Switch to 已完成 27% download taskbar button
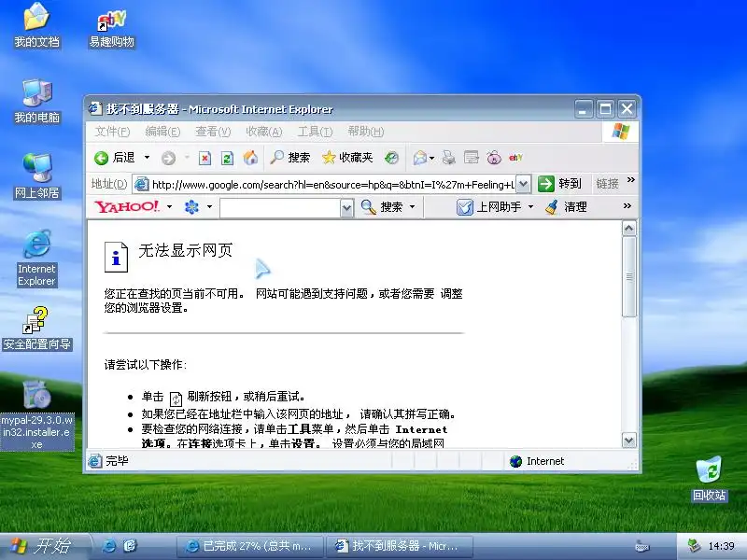 tap(250, 546)
